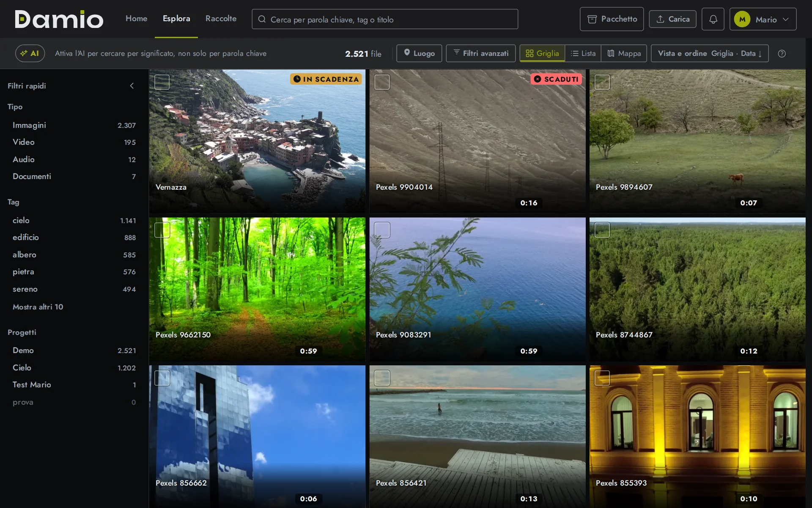Open the Raccolte tab
Viewport: 812px width, 508px height.
coord(221,19)
